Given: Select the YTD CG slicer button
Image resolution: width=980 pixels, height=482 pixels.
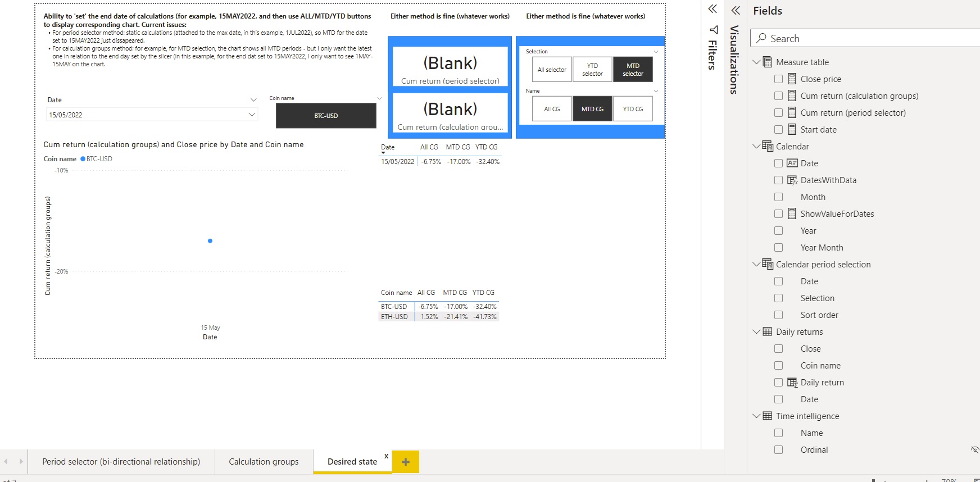Looking at the screenshot, I should (x=633, y=109).
